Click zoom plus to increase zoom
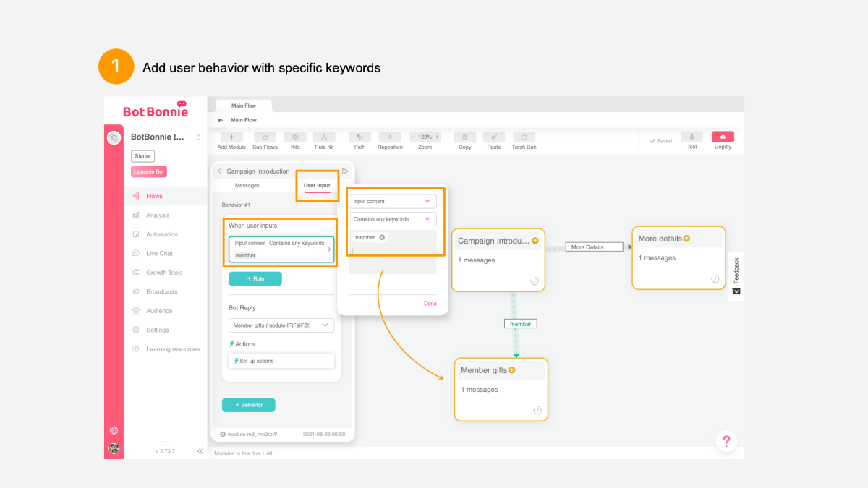The width and height of the screenshot is (868, 488). pos(437,137)
